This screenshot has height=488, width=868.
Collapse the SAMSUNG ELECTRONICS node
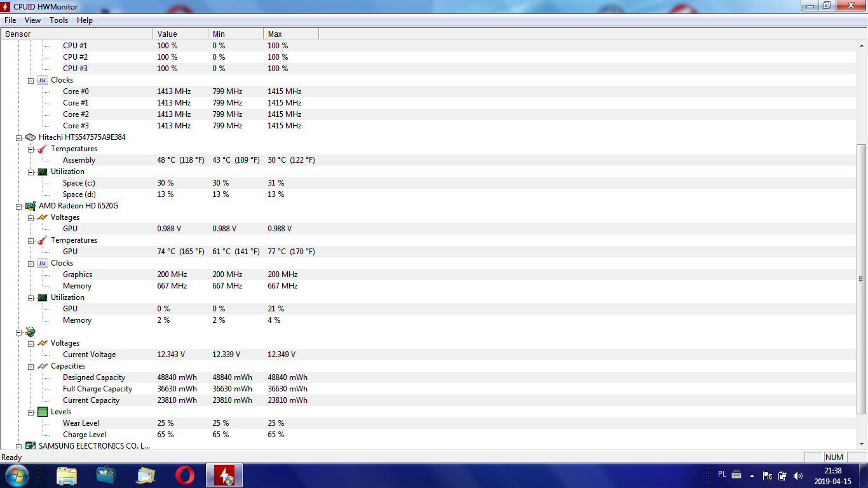(x=18, y=446)
